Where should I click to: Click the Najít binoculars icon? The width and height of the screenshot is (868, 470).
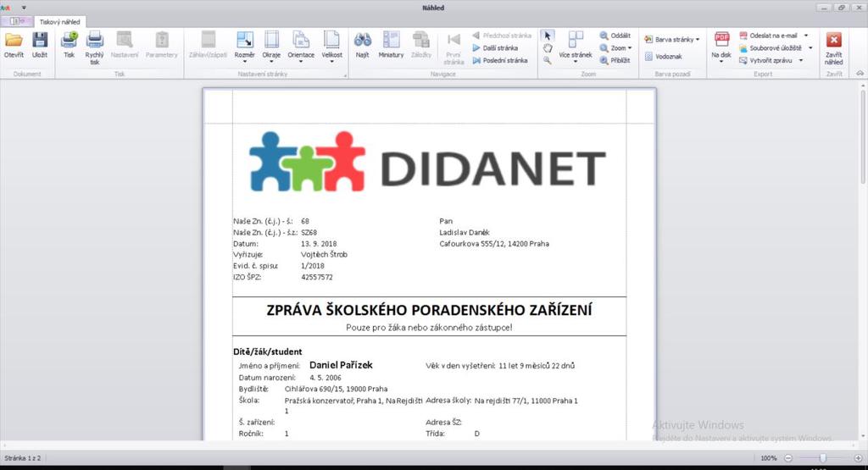point(363,41)
